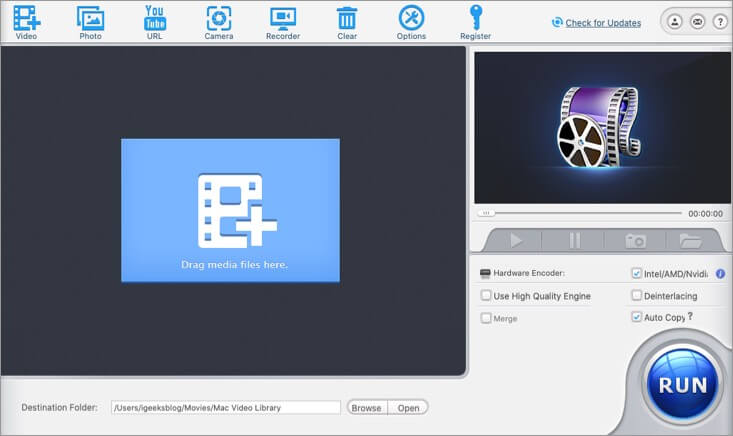Toggle the Intel/AMD/Nvidia hardware encoder checkbox
Image resolution: width=733 pixels, height=436 pixels.
pos(636,273)
